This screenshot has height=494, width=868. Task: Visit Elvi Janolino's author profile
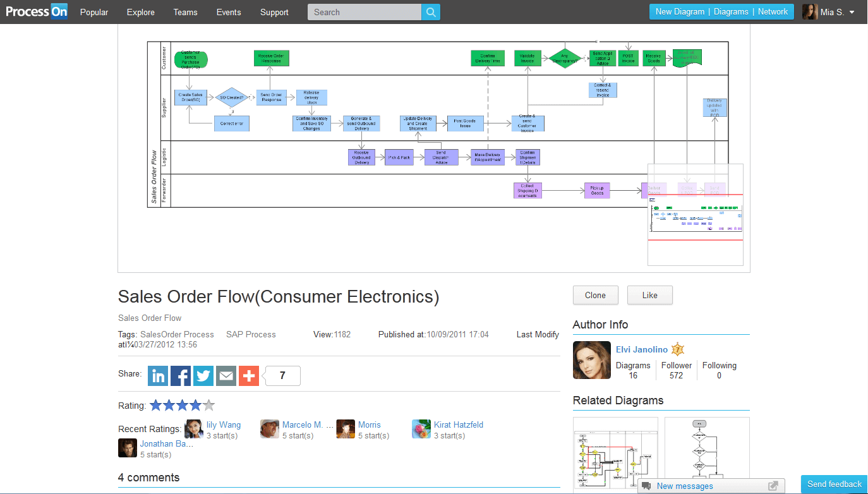[x=642, y=349]
